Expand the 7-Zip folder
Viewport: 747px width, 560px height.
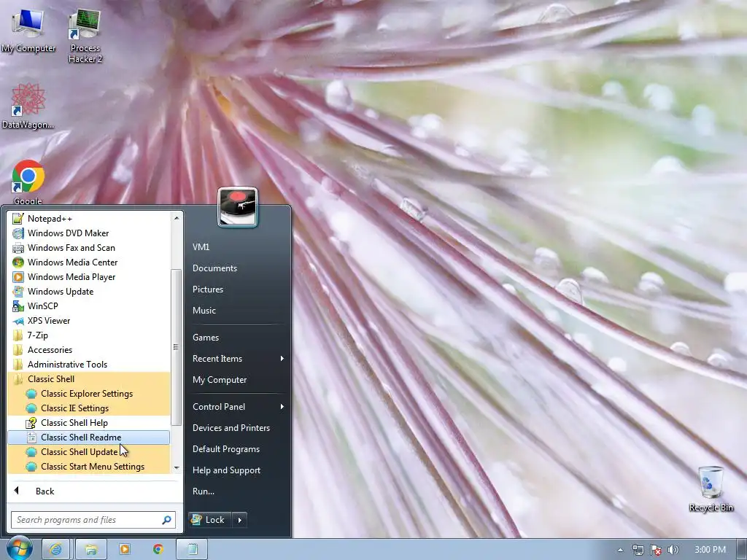point(88,335)
